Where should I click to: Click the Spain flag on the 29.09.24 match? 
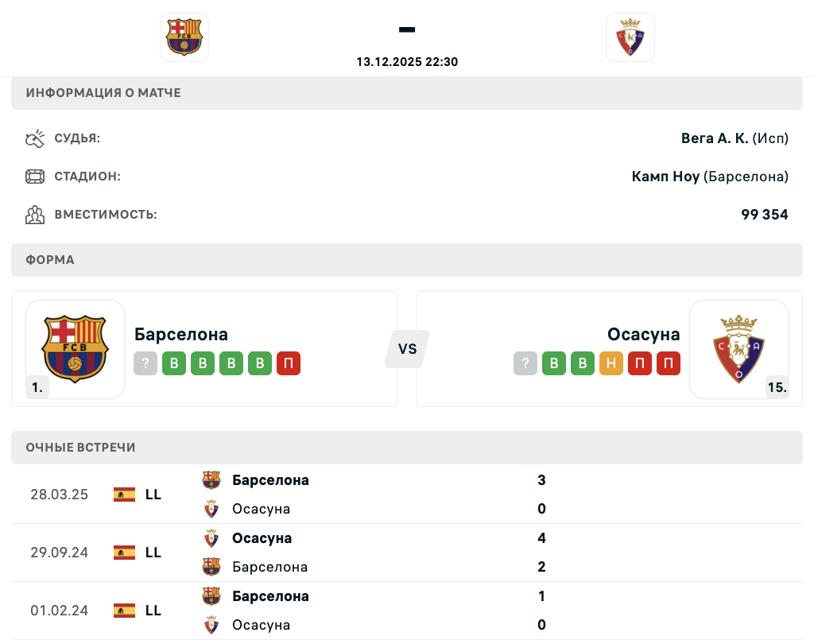pos(124,553)
